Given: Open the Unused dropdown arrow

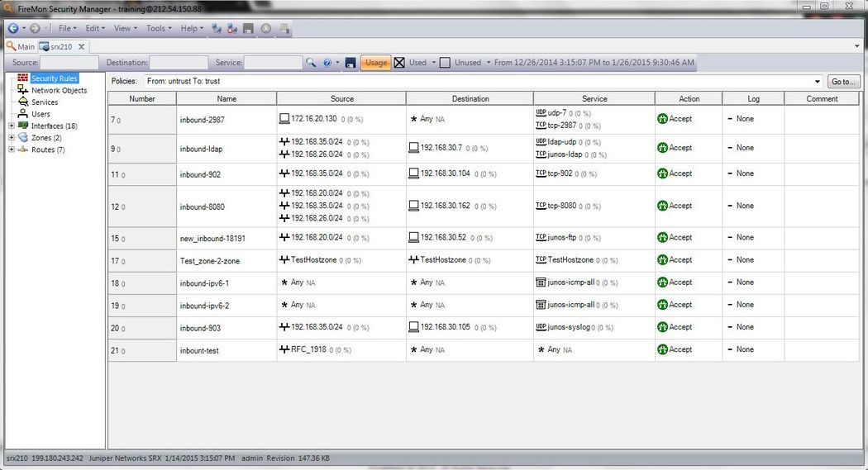Looking at the screenshot, I should pos(489,63).
